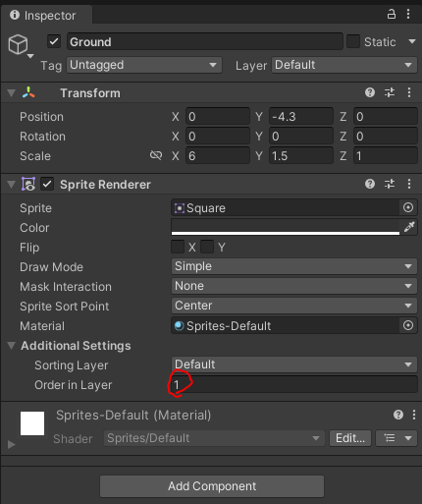422x504 pixels.
Task: Enable the Static checkbox
Action: (x=353, y=41)
